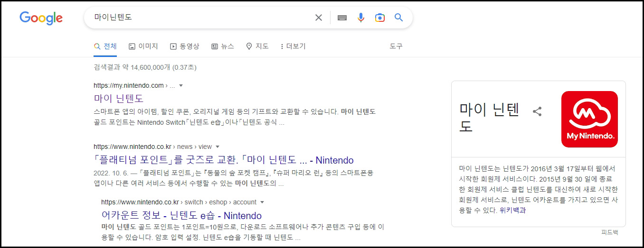This screenshot has width=644, height=248.
Task: Open the 위키백과 source link
Action: (x=513, y=210)
